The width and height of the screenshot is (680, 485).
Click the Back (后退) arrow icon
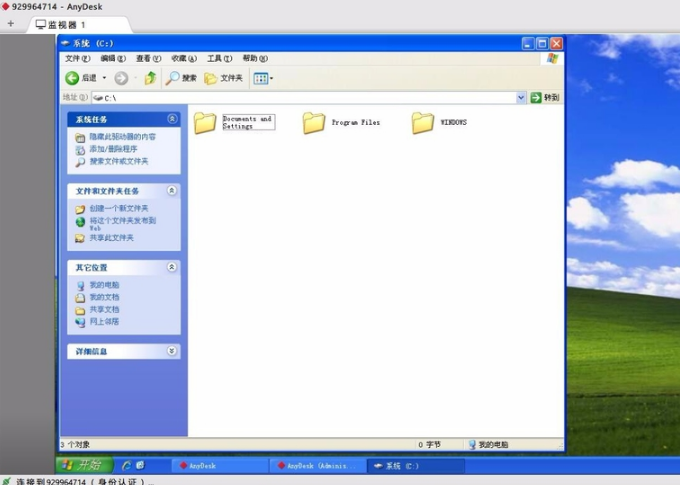coord(73,78)
